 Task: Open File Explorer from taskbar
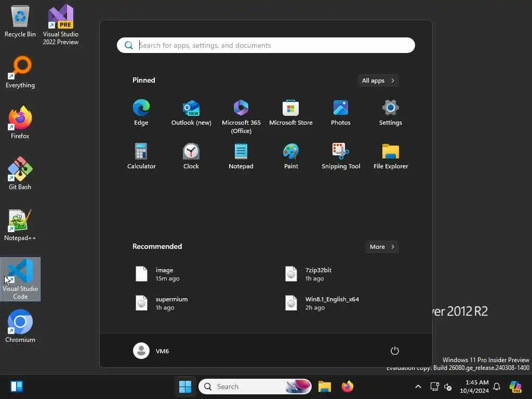point(324,387)
